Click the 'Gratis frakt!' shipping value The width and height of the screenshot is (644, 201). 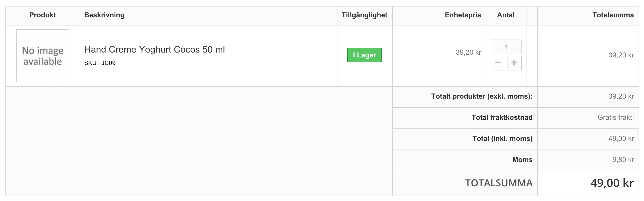[616, 117]
